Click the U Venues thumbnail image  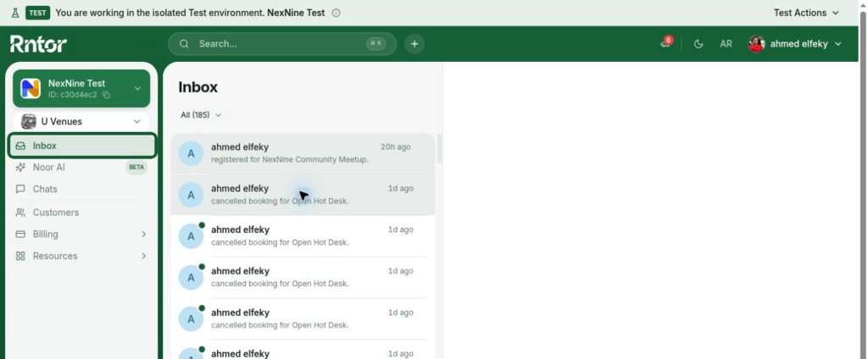click(x=29, y=121)
